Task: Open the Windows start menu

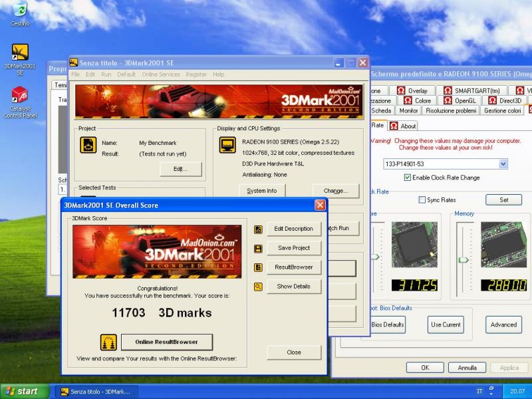Action: 25,391
